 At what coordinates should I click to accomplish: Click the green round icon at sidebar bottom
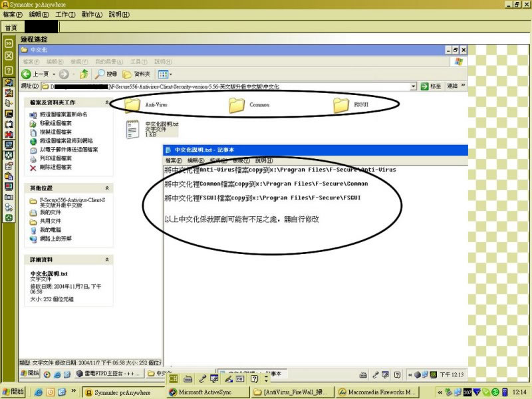(x=9, y=217)
